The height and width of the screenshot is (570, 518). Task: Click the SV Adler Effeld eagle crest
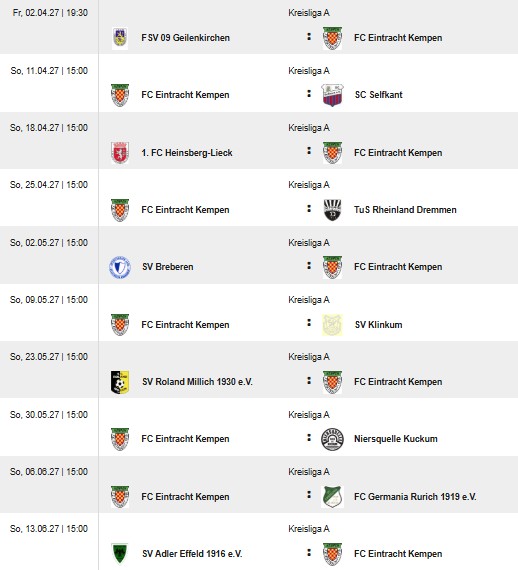(120, 554)
